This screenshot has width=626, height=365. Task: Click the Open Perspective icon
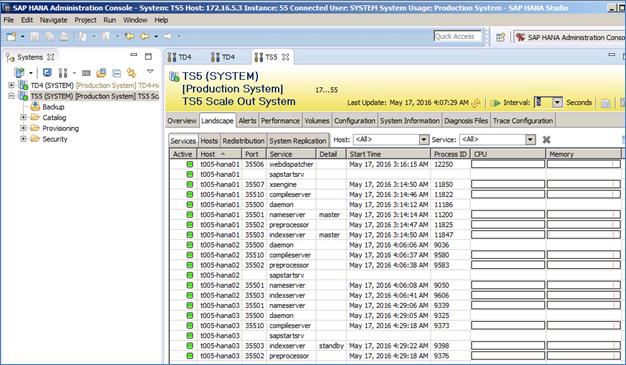[500, 37]
